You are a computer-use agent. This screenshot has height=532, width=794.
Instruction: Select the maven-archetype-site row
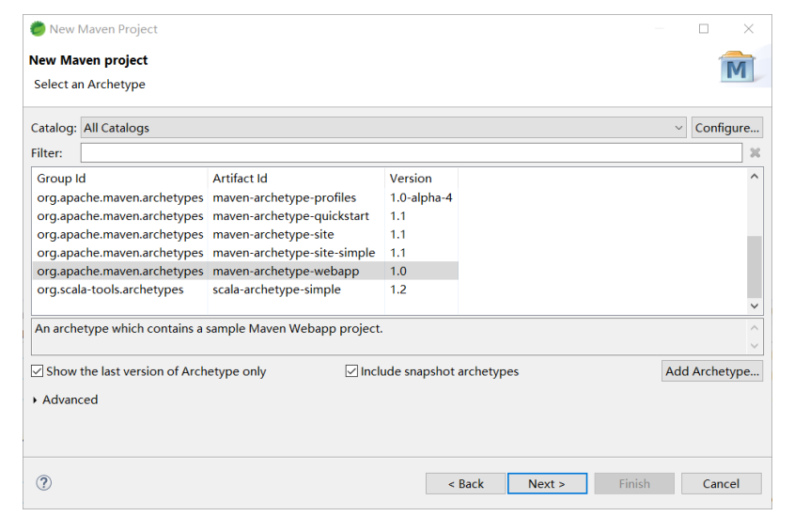point(245,235)
